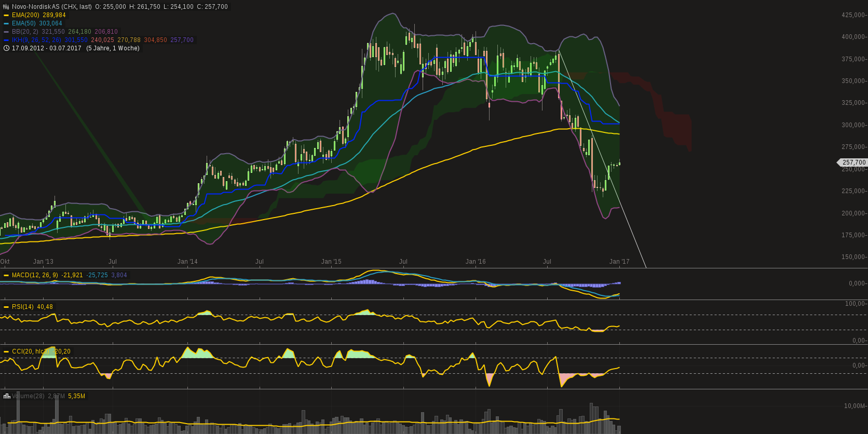The width and height of the screenshot is (868, 434).
Task: Click the yellow RSI(14) legend swatch
Action: coord(6,307)
